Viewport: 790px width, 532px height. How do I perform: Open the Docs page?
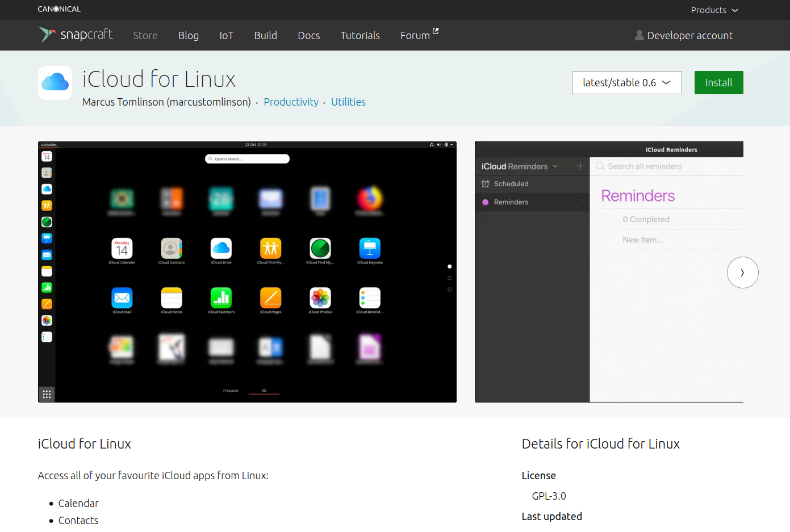click(308, 35)
